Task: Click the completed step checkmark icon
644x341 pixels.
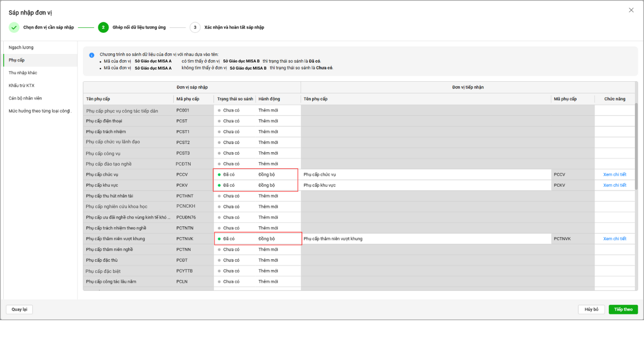Action: point(14,27)
